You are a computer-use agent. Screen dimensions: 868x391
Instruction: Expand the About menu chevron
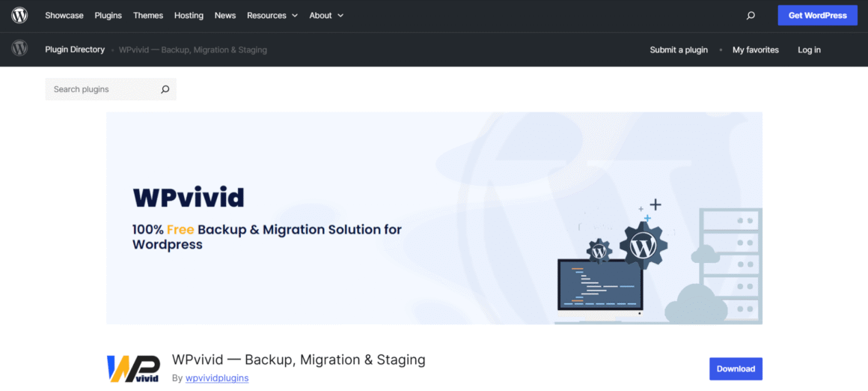340,16
